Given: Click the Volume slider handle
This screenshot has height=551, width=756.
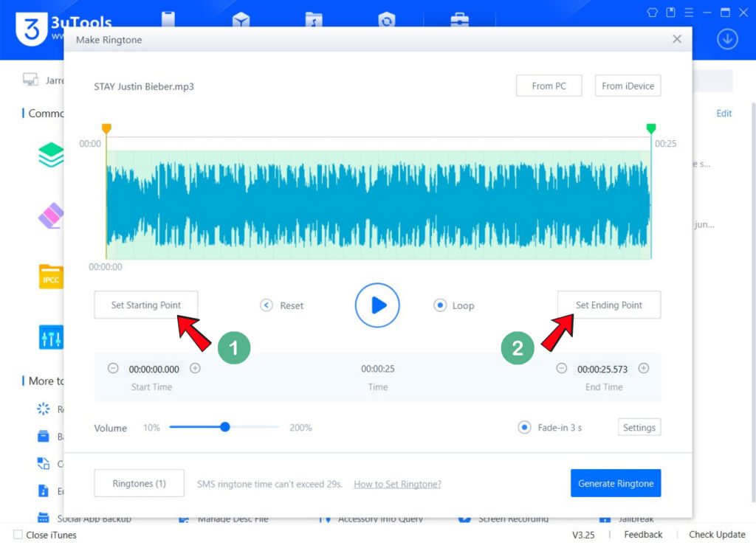Looking at the screenshot, I should click(x=225, y=427).
